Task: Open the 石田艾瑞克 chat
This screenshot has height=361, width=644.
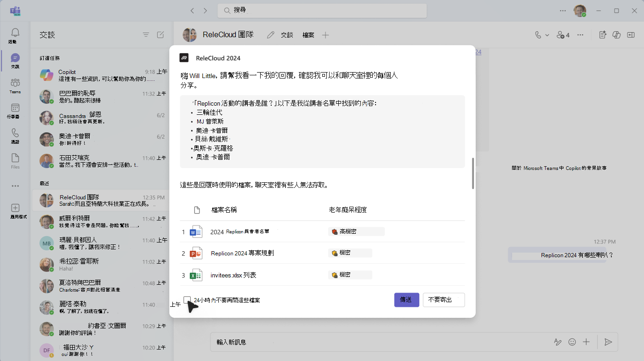Action: (102, 161)
